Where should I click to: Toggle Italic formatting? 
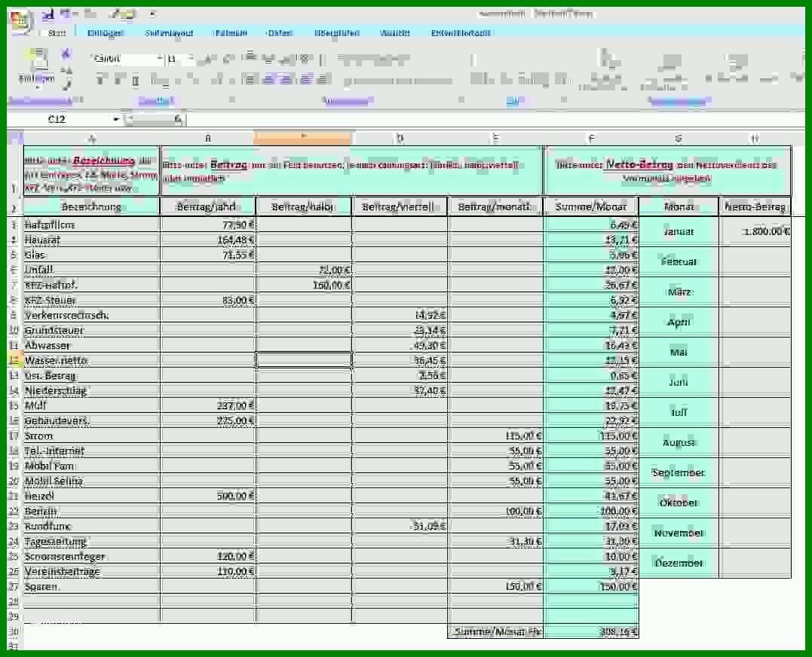tap(118, 80)
